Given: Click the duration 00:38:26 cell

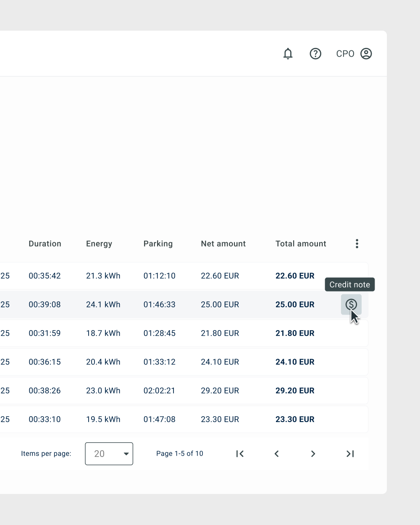Looking at the screenshot, I should coord(45,391).
